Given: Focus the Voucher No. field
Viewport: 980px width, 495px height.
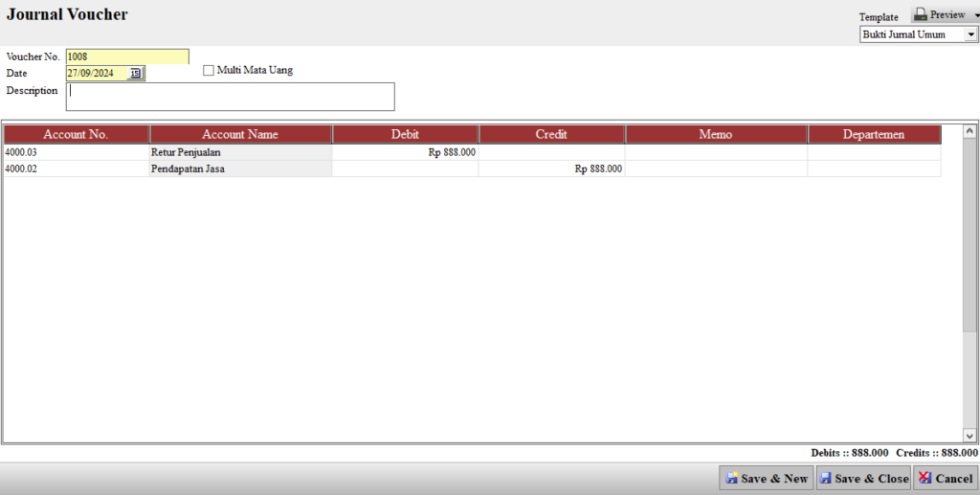Looking at the screenshot, I should coord(127,56).
